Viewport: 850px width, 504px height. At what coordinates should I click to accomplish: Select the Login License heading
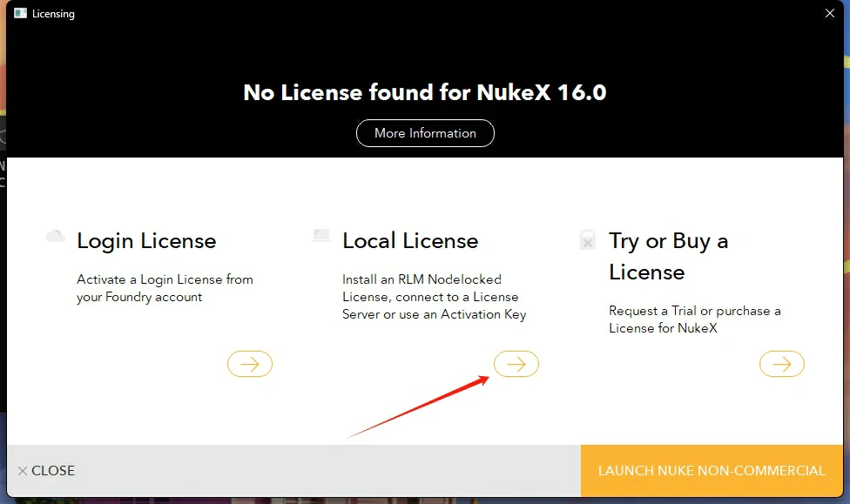[146, 241]
